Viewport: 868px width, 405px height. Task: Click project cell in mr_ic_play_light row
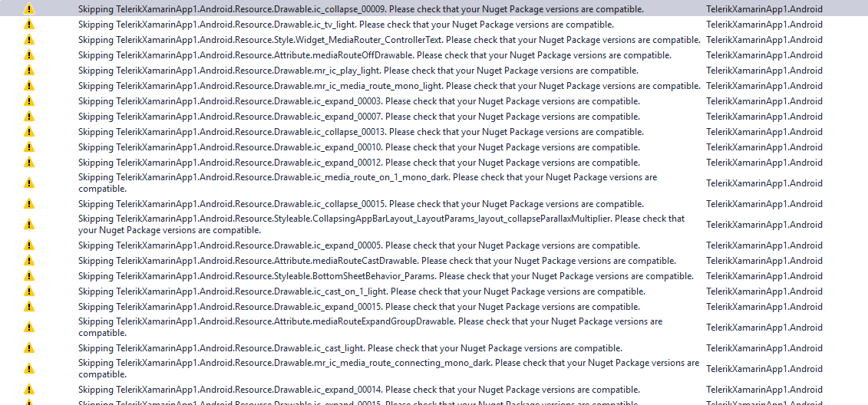[x=764, y=71]
